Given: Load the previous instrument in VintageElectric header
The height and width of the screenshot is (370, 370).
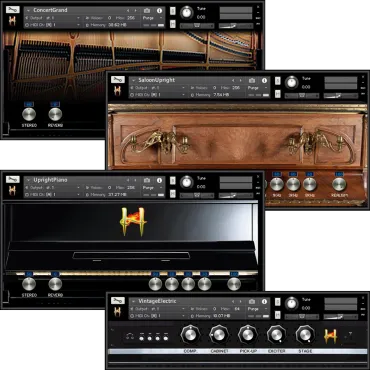Looking at the screenshot, I should coord(233,302).
